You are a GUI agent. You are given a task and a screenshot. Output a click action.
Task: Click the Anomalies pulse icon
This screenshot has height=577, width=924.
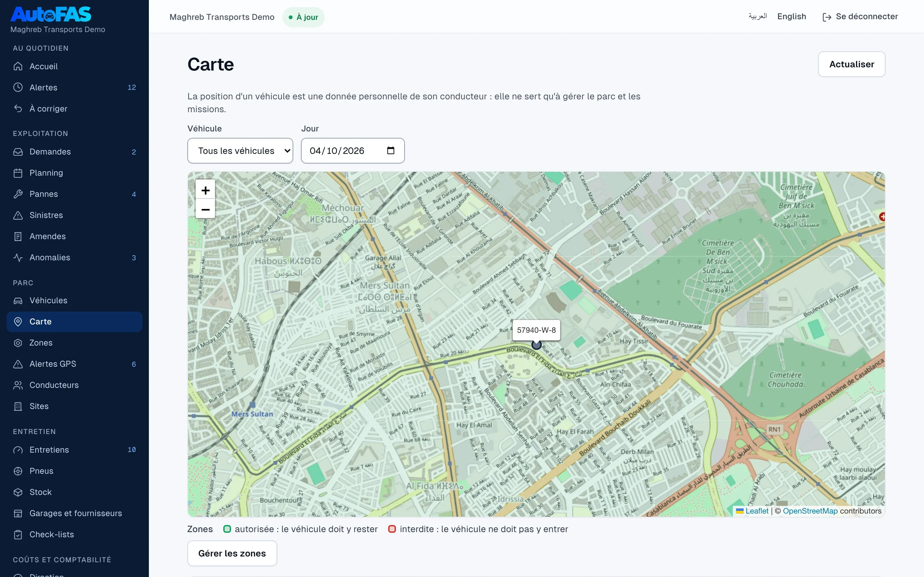18,258
